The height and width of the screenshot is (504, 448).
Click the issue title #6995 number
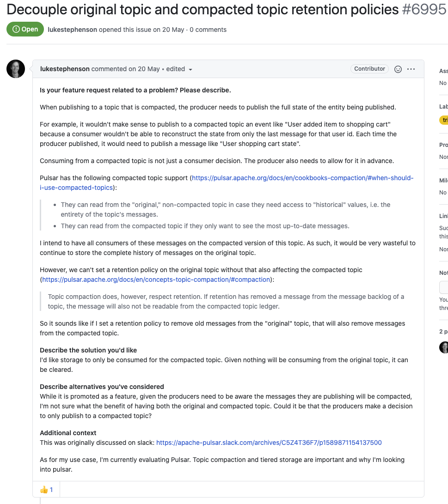(424, 9)
